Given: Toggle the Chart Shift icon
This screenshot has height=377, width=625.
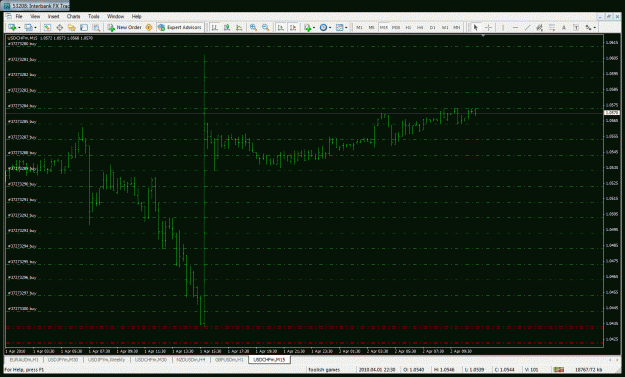Looking at the screenshot, I should pyautogui.click(x=293, y=27).
